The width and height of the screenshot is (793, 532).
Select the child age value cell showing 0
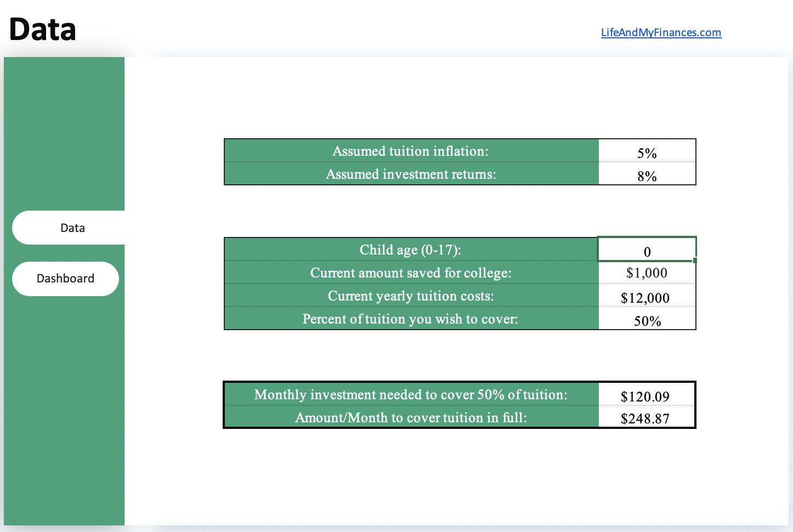[x=647, y=250]
